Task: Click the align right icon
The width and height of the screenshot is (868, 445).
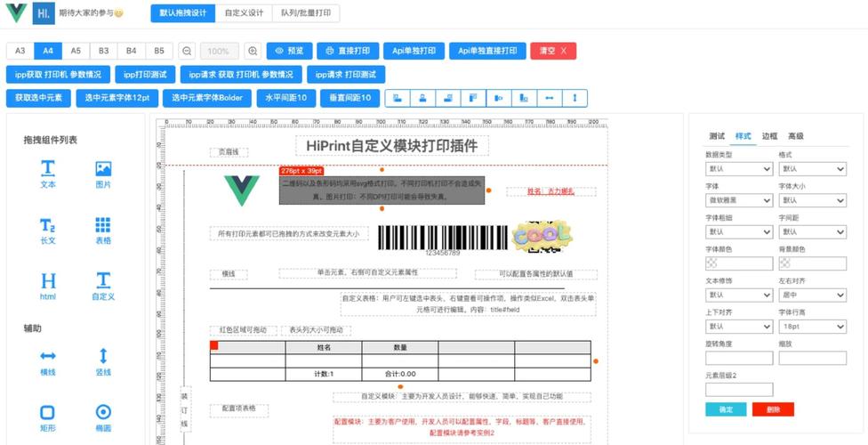Action: coord(448,98)
